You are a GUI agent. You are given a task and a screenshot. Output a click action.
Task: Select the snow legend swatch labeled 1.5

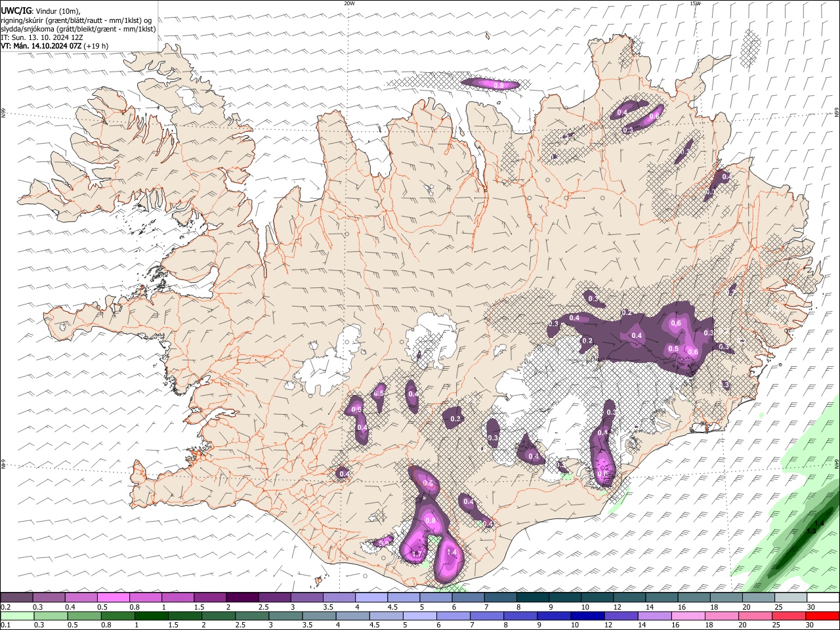[210, 598]
